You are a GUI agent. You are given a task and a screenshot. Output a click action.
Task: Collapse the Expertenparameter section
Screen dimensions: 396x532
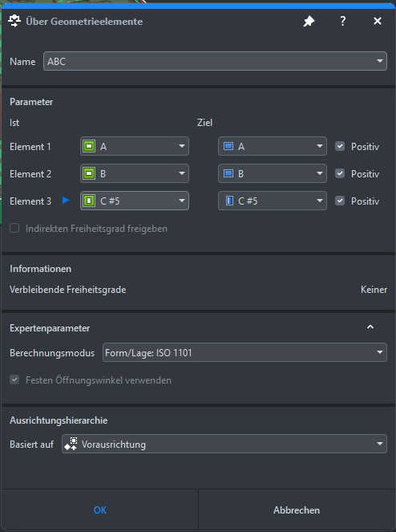(x=370, y=327)
